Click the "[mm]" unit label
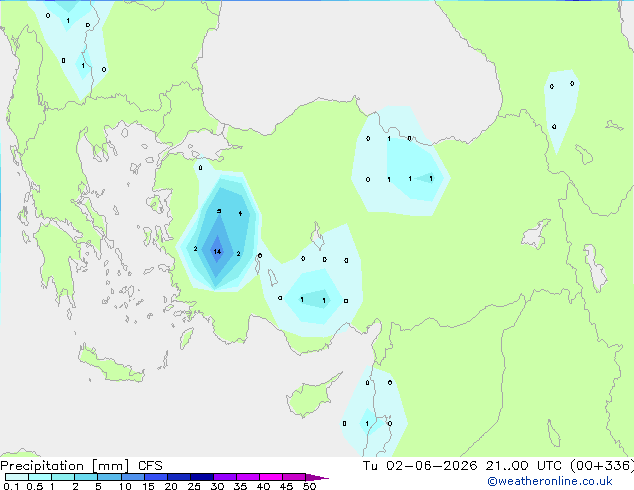This screenshot has width=634, height=490. 110,466
